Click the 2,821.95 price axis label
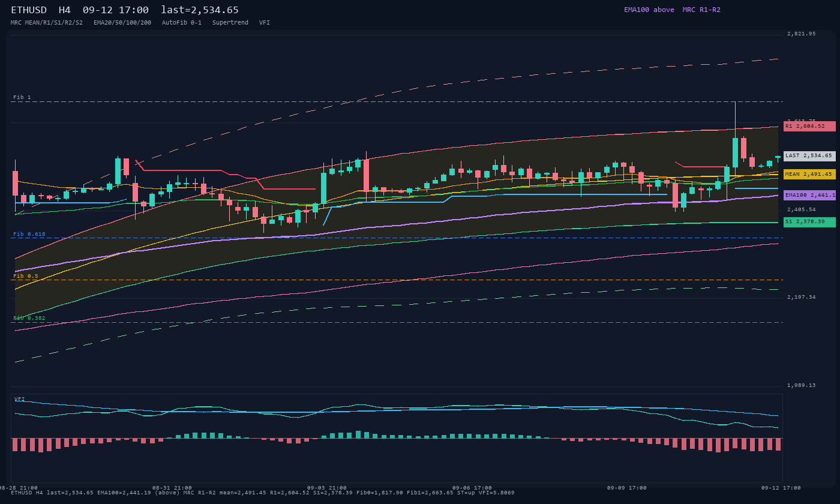Image resolution: width=840 pixels, height=504 pixels. point(802,34)
